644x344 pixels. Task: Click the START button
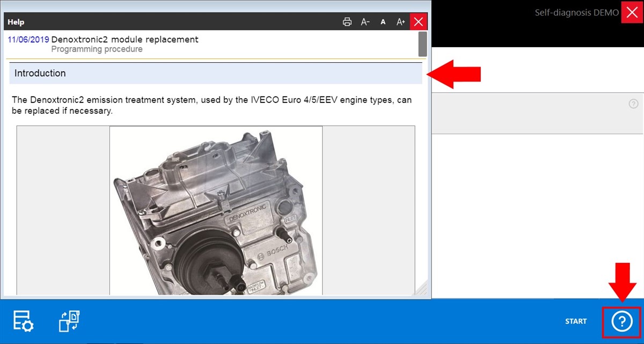[x=576, y=321]
